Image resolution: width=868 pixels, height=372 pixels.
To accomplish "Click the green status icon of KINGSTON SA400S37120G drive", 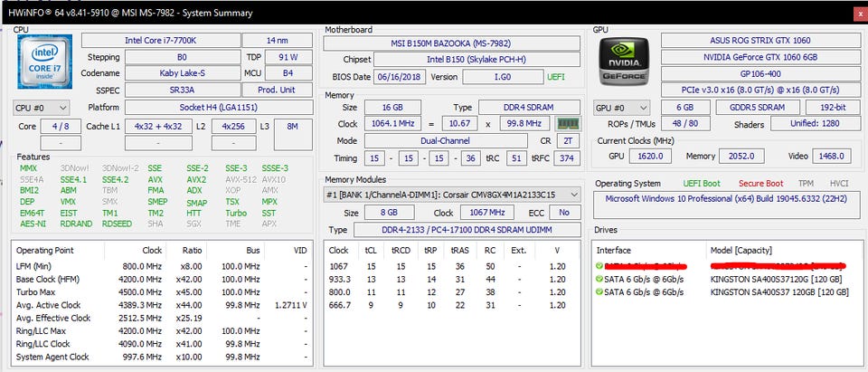I will (599, 280).
